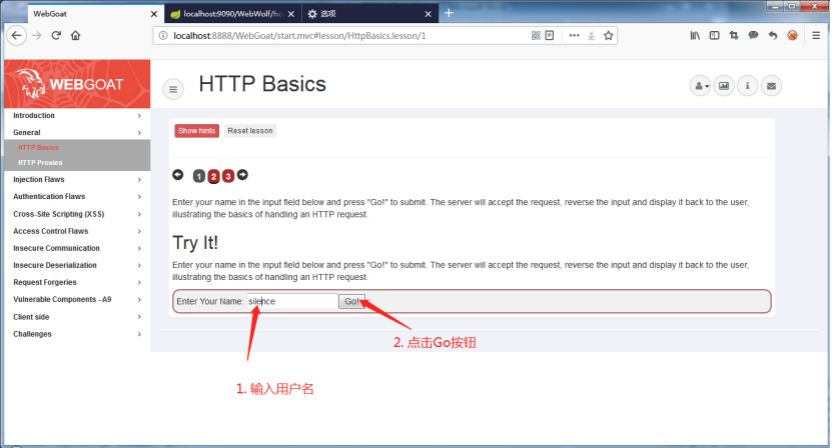Click the screenshot crop icon in toolbar

(734, 36)
